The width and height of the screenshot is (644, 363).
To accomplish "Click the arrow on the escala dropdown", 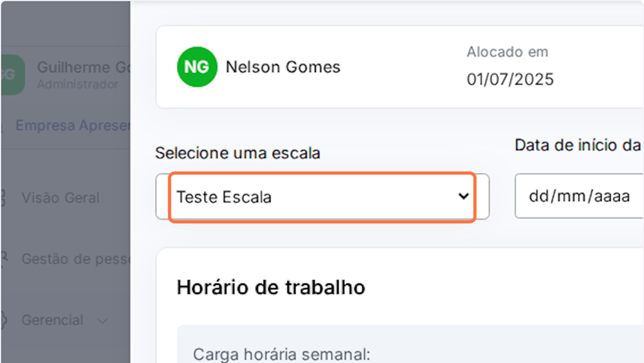I will [463, 197].
